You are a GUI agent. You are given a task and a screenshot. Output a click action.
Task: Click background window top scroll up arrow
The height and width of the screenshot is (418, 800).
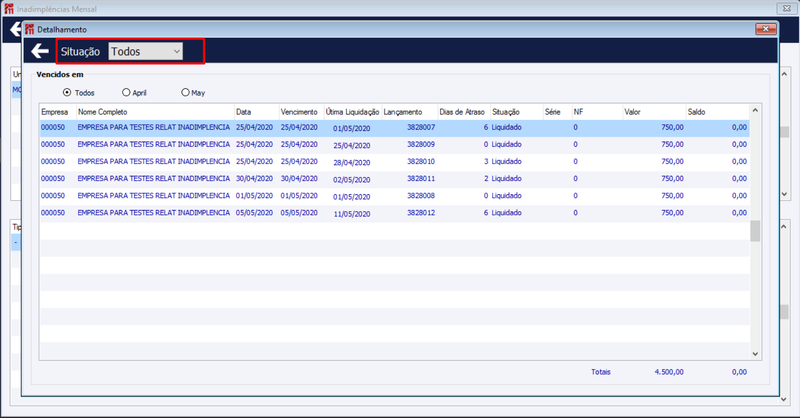(x=785, y=74)
